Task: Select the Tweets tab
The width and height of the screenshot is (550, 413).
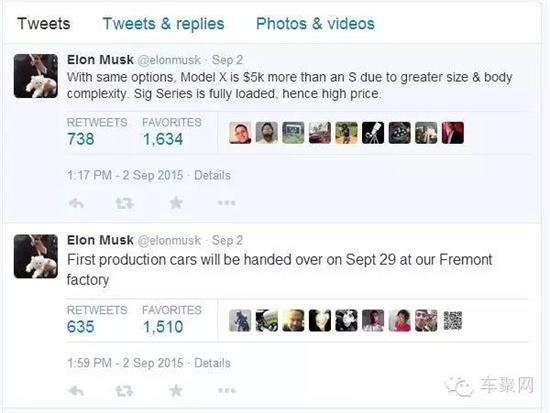Action: click(44, 24)
